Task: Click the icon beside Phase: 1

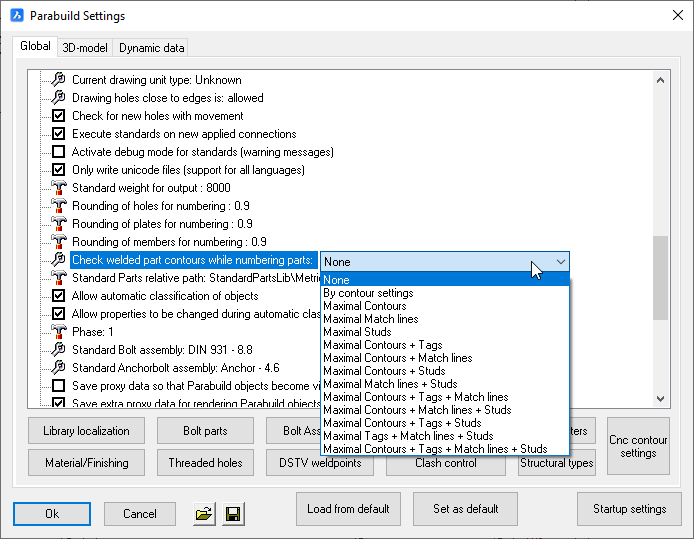Action: [x=59, y=332]
